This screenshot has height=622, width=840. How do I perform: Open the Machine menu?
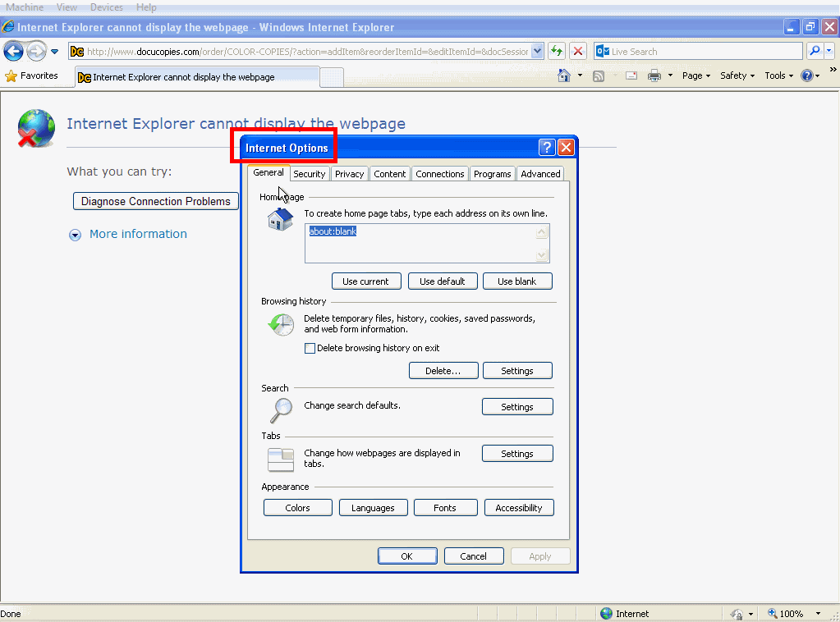(25, 7)
